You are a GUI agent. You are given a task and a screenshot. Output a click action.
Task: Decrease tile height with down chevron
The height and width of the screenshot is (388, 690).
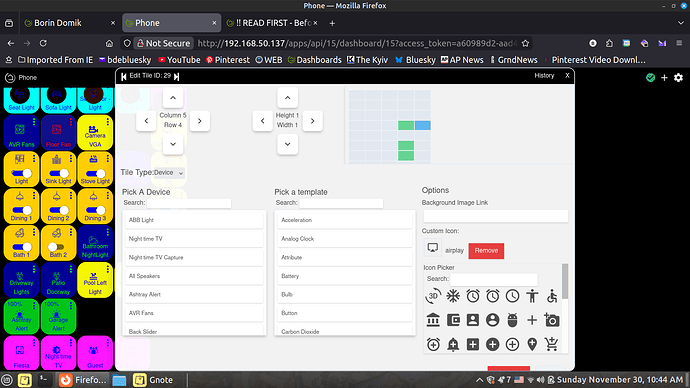coord(287,144)
